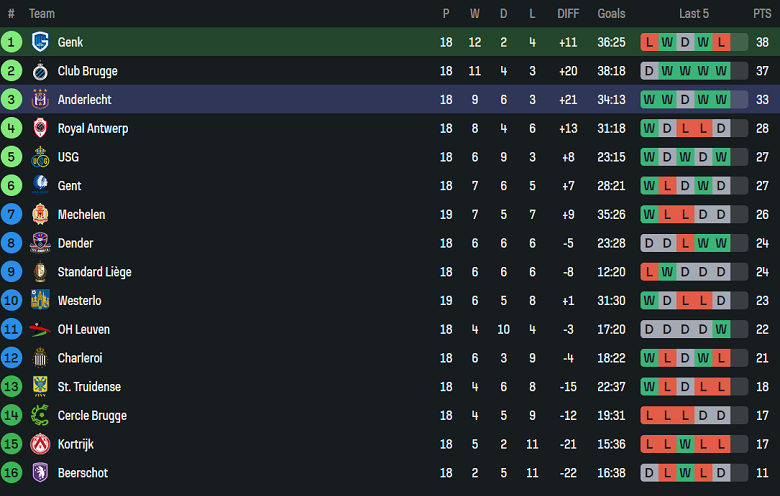
Task: Click the Mechelen club crest icon
Action: pyautogui.click(x=40, y=214)
